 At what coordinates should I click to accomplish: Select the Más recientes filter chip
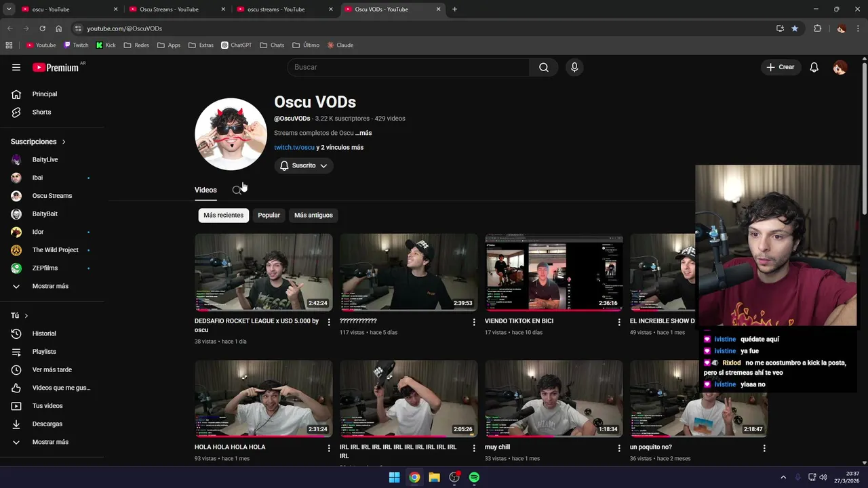click(223, 215)
